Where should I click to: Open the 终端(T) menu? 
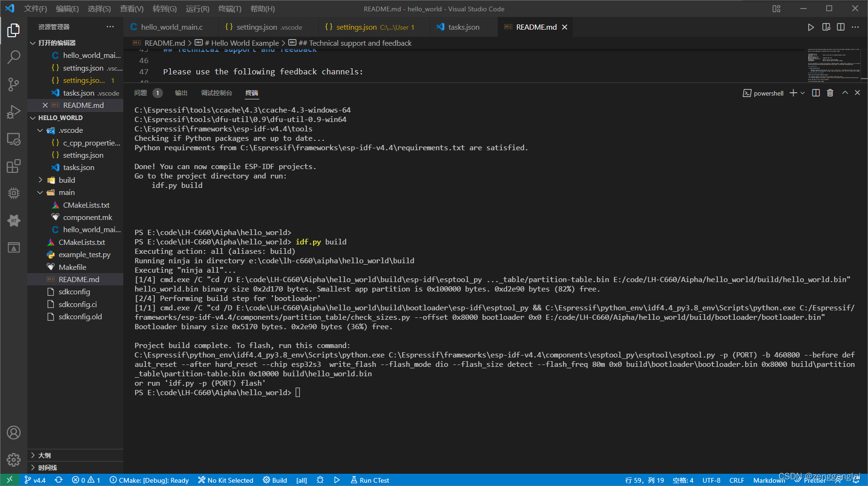pyautogui.click(x=230, y=8)
